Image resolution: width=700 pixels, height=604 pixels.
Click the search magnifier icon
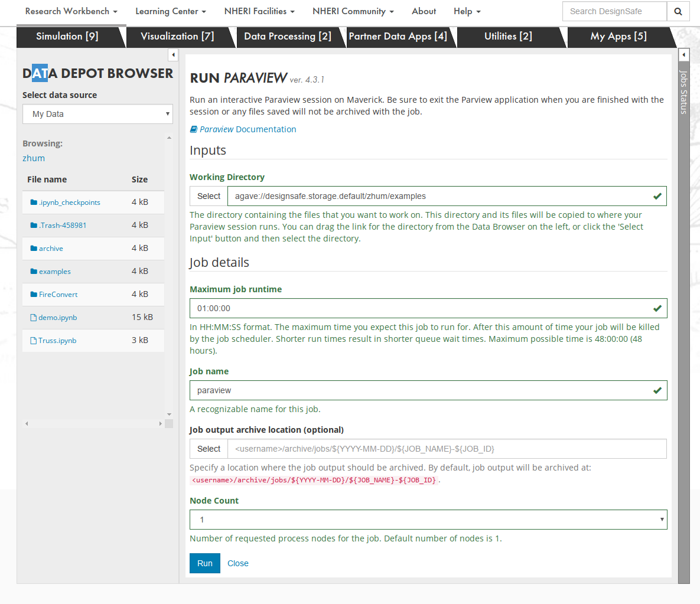coord(678,12)
